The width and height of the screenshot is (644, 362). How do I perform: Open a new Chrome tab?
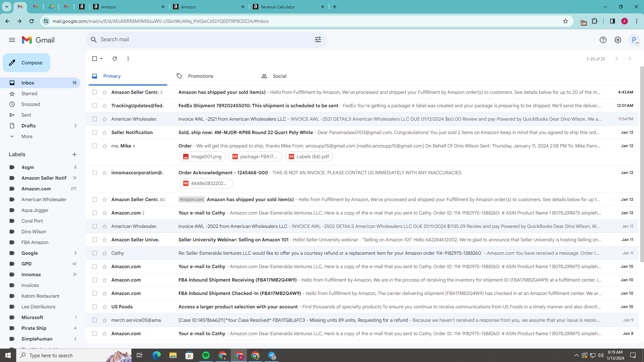335,7
